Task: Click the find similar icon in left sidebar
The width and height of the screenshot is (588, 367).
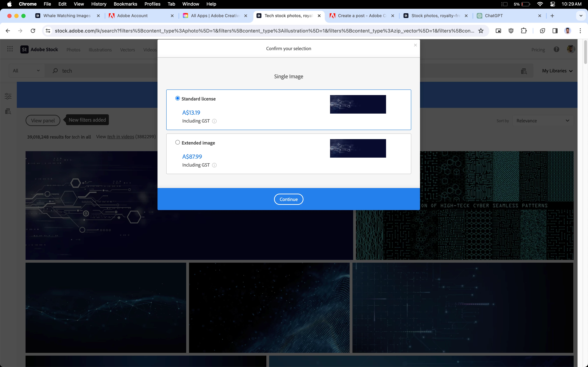Action: pos(8,111)
